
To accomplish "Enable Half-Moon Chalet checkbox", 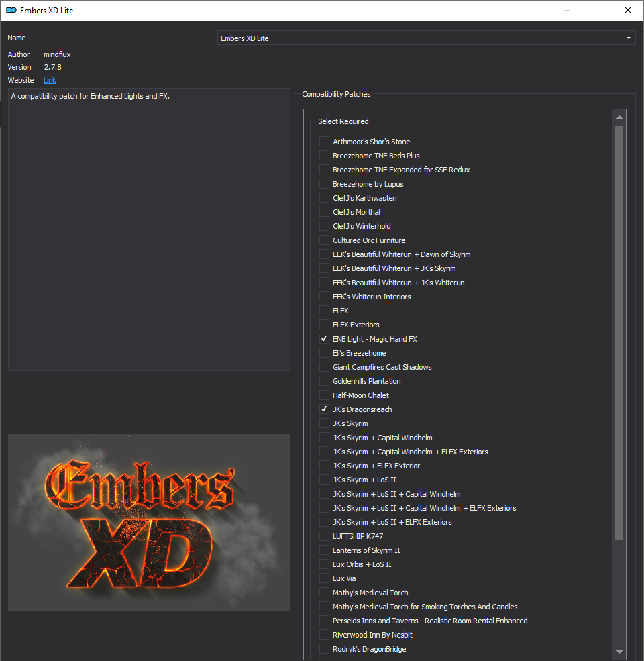I will click(x=324, y=395).
